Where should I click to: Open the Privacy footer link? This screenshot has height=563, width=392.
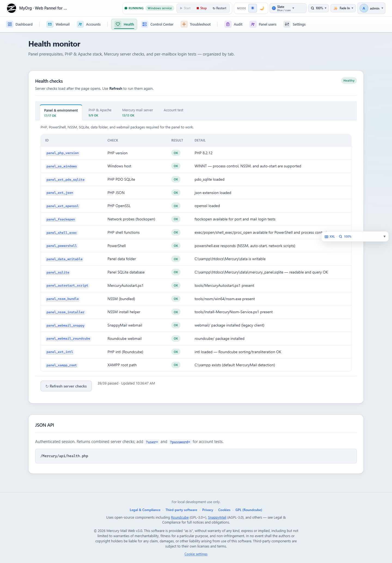click(x=208, y=510)
